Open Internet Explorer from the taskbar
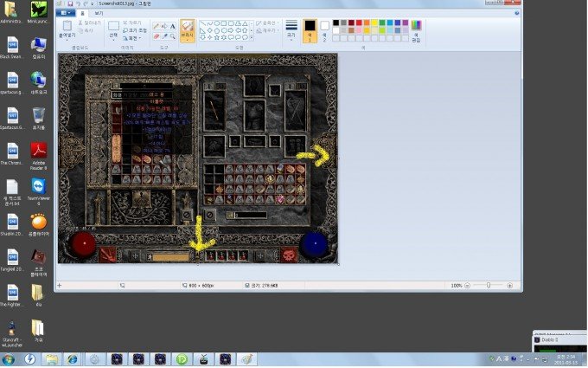Screen dimensions: 588x368 pyautogui.click(x=72, y=359)
